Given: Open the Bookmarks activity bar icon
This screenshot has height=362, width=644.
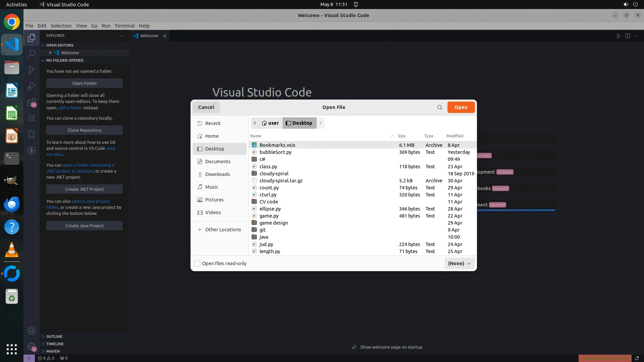Looking at the screenshot, I should (x=32, y=134).
